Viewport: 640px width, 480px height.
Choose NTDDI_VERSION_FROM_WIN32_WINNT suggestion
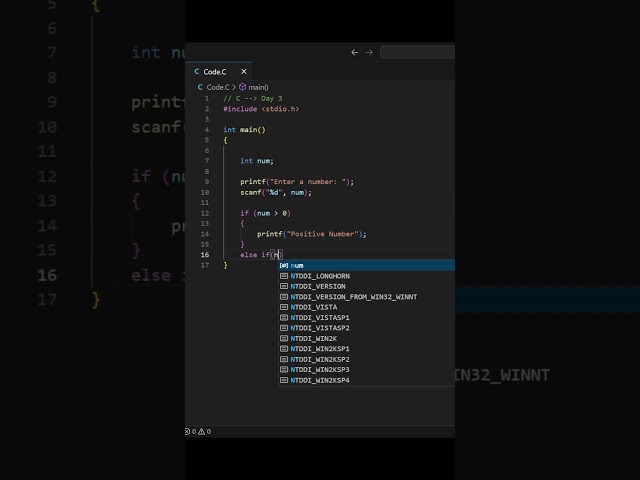point(367,297)
